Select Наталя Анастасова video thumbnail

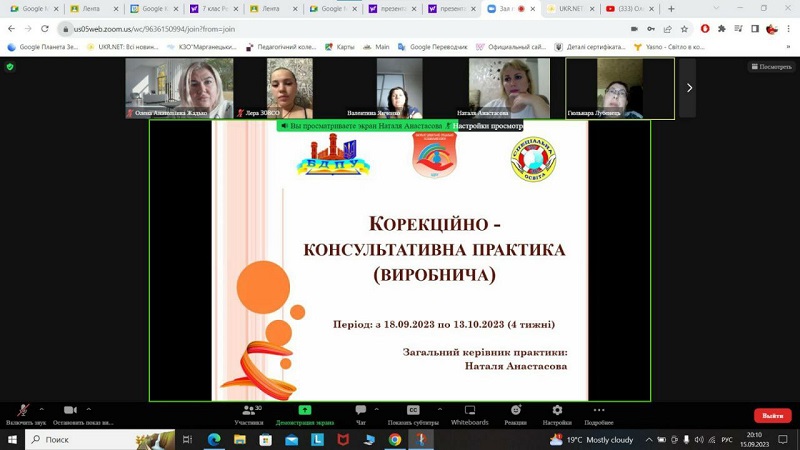(509, 88)
